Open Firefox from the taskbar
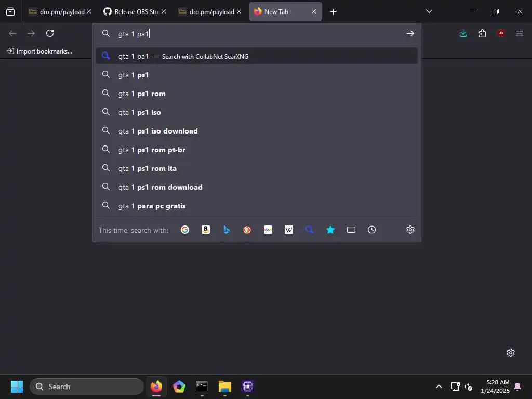532x399 pixels. 156,387
